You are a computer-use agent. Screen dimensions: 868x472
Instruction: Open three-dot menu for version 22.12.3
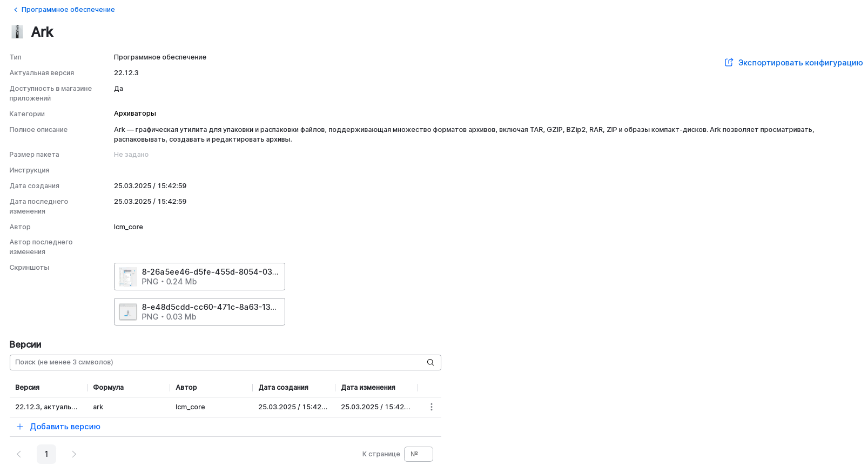click(431, 407)
